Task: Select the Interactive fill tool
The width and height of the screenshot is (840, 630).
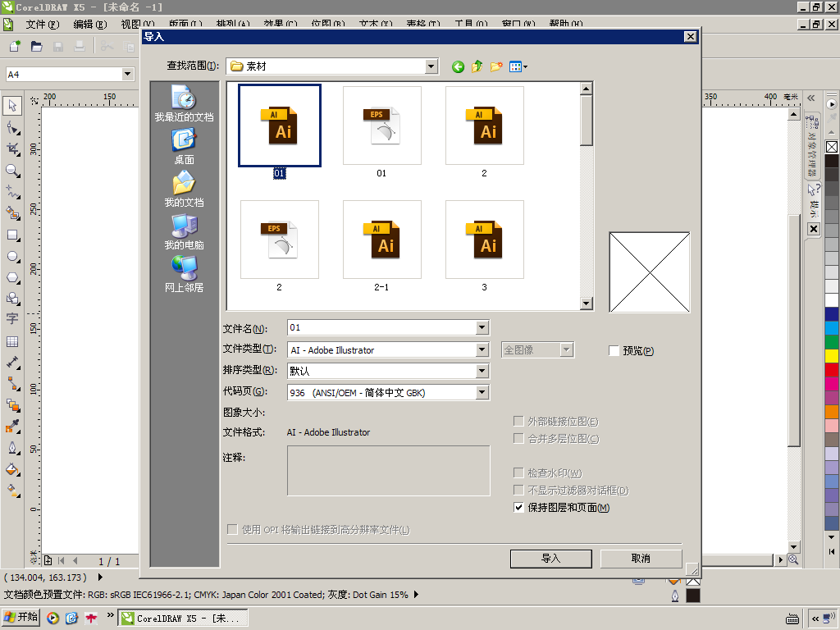Action: [12, 491]
